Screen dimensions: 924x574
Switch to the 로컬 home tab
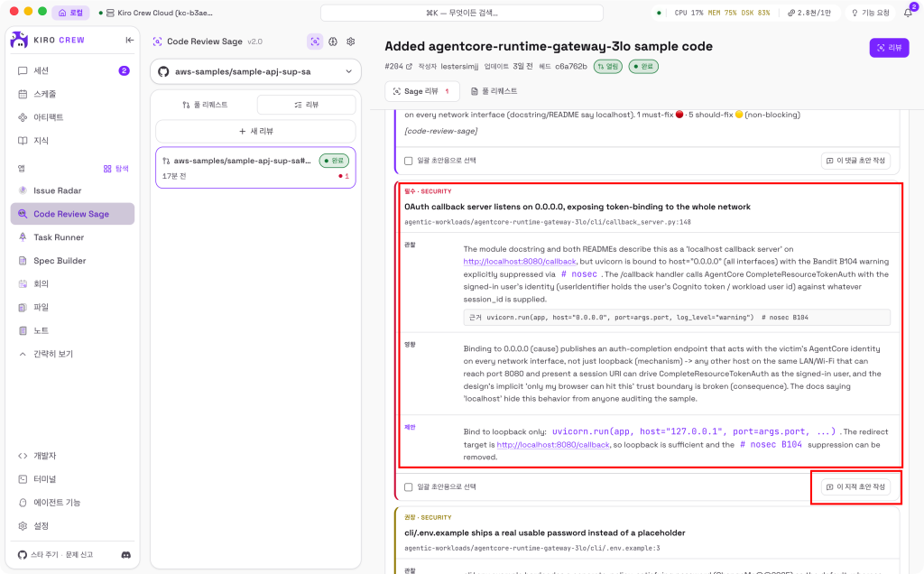click(x=70, y=13)
